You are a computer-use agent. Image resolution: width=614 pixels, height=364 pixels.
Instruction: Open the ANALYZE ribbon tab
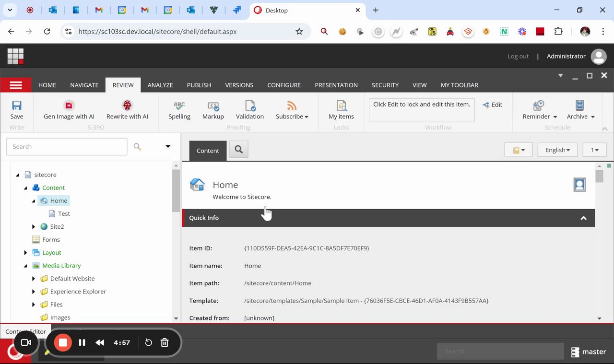coord(160,85)
